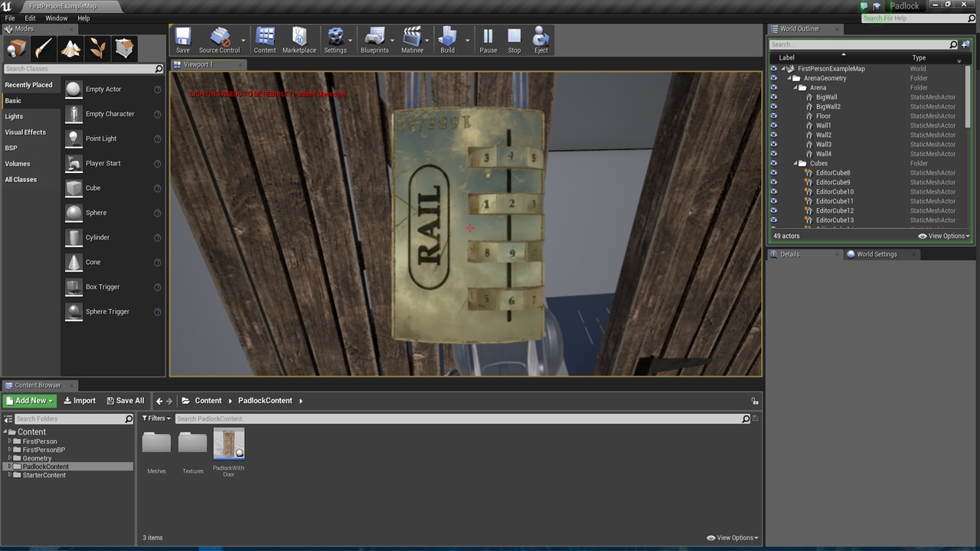
Task: Open the Help menu
Action: point(83,18)
